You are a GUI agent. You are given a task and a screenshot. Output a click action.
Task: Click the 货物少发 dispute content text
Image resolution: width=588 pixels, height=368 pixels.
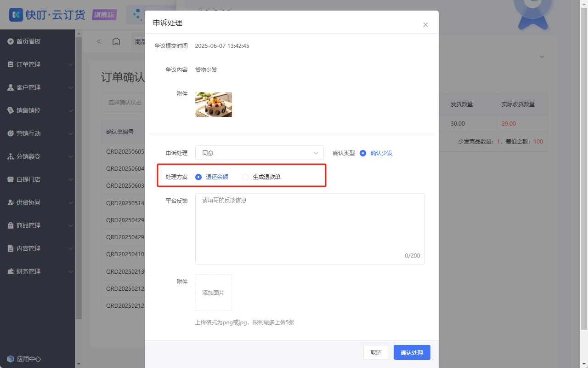pyautogui.click(x=206, y=70)
